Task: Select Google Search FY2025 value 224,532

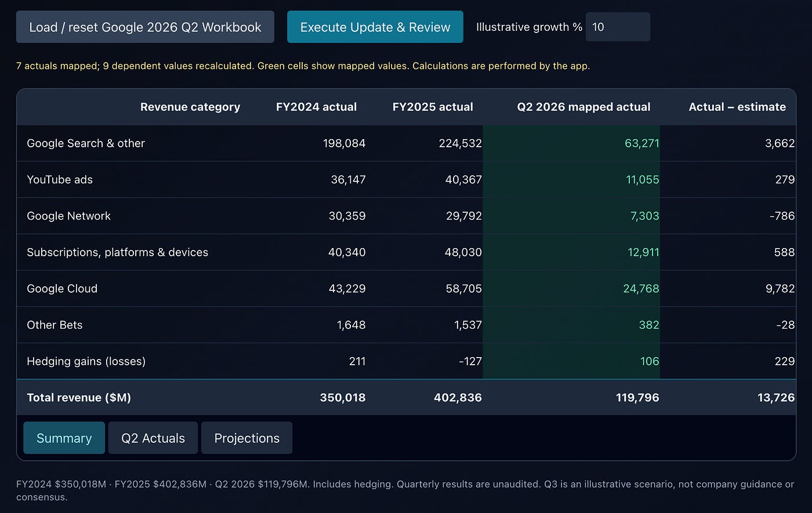Action: (460, 143)
